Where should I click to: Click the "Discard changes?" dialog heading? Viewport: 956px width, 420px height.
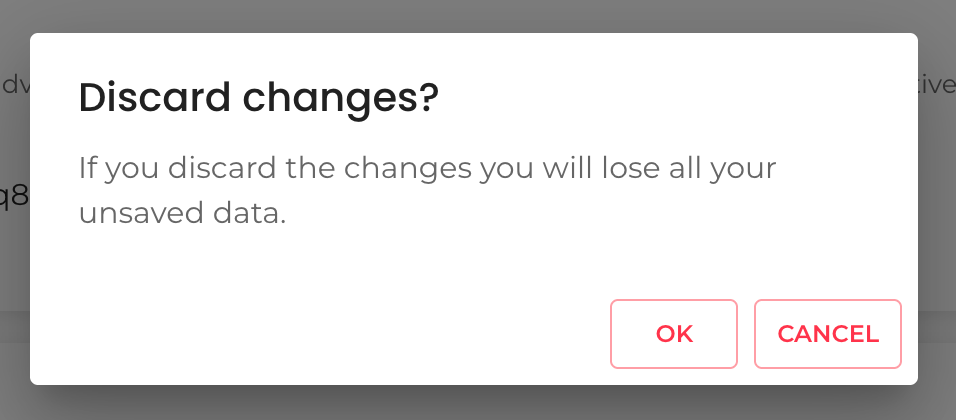coord(258,99)
